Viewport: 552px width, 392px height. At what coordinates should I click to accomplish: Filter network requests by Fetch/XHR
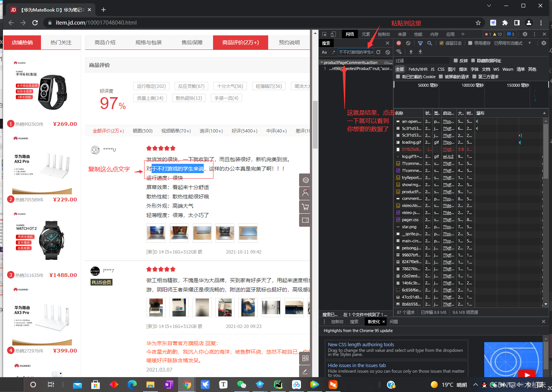click(x=418, y=69)
